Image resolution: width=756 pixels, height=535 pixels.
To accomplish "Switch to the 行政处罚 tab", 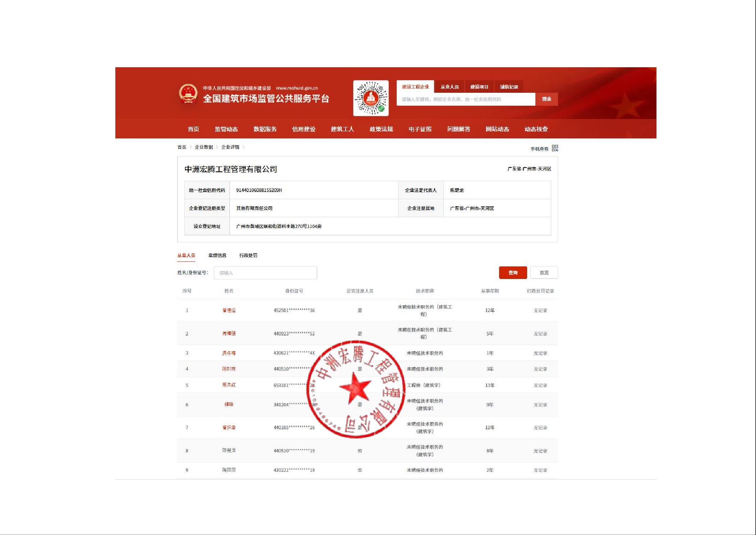I will [248, 255].
